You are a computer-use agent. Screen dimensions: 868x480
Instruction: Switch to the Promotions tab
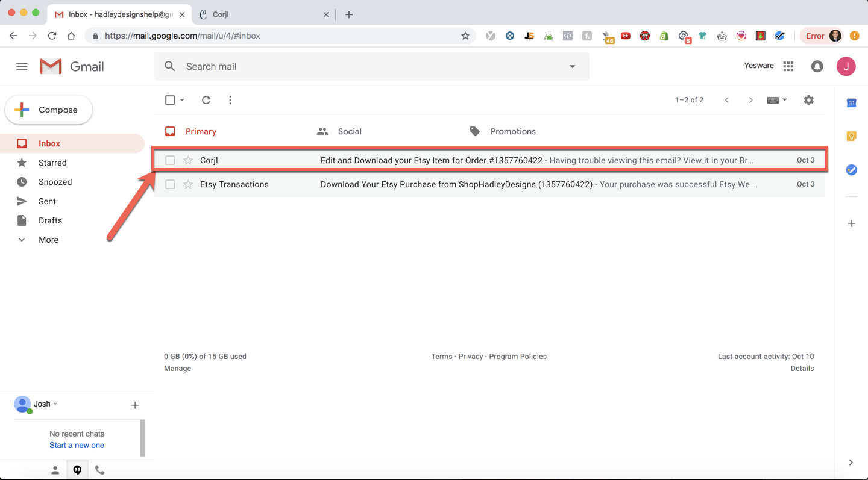[x=503, y=131]
